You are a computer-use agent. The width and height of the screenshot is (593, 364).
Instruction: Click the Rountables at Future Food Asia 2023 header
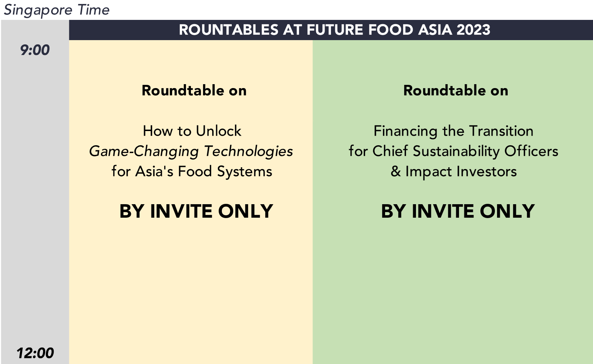(334, 30)
